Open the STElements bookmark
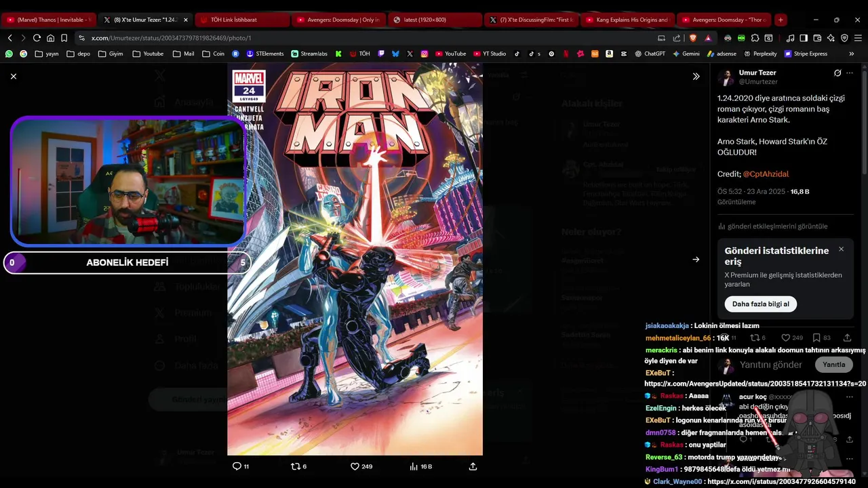The width and height of the screenshot is (868, 488). [x=265, y=54]
